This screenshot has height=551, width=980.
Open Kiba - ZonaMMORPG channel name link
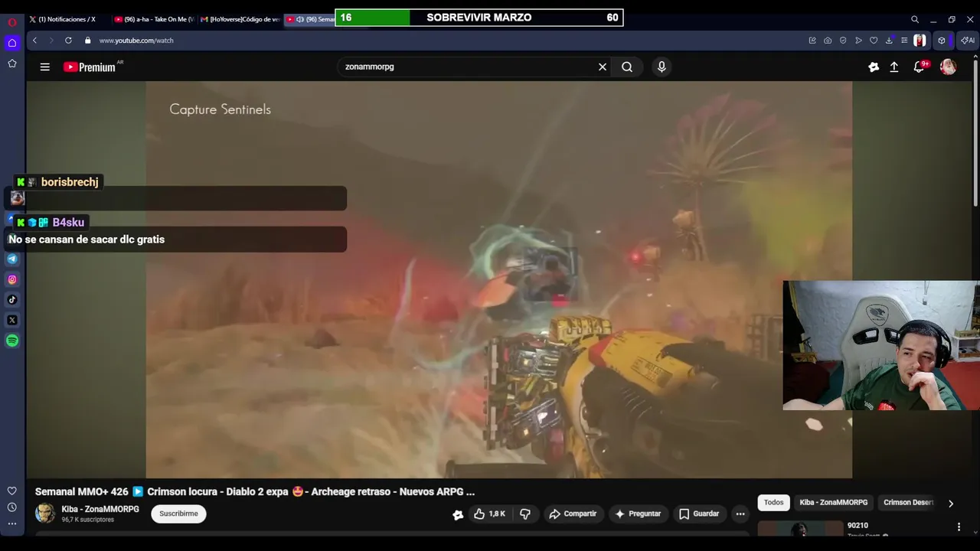pos(100,509)
